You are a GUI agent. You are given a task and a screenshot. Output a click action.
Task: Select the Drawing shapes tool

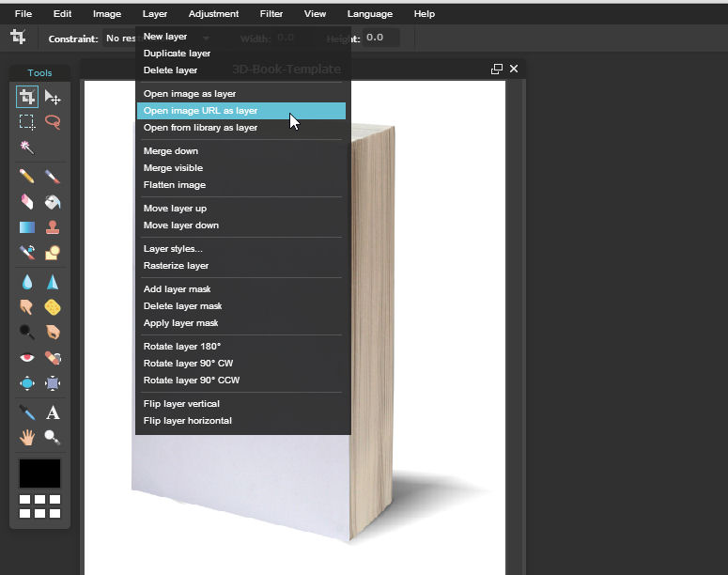[53, 252]
